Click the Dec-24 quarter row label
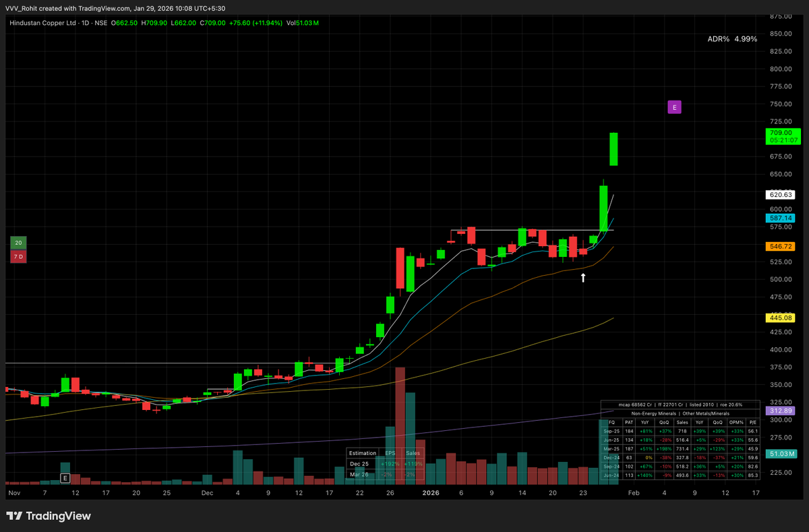This screenshot has height=532, width=809. [611, 458]
